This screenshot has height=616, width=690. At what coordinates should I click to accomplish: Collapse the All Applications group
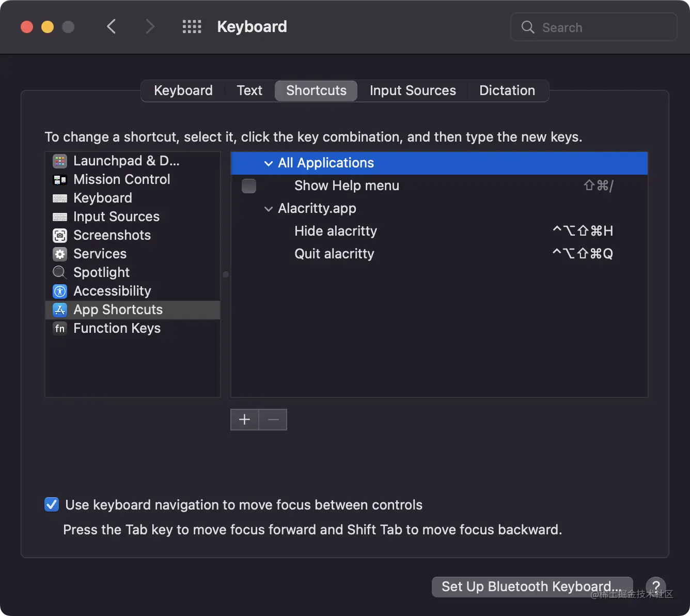point(269,163)
